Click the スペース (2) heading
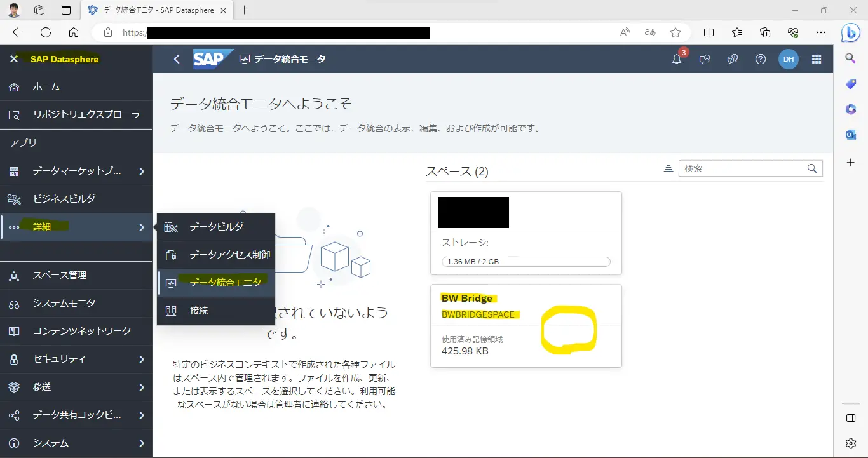Image resolution: width=868 pixels, height=458 pixels. tap(457, 171)
